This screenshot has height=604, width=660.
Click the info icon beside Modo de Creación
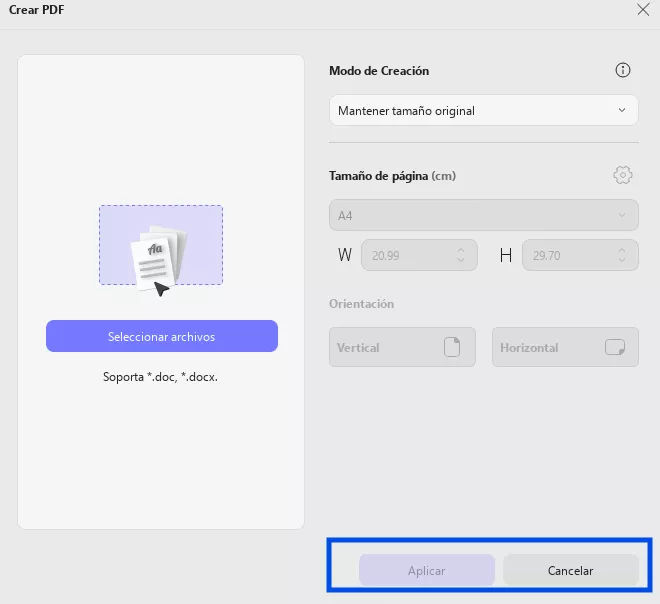coord(623,70)
